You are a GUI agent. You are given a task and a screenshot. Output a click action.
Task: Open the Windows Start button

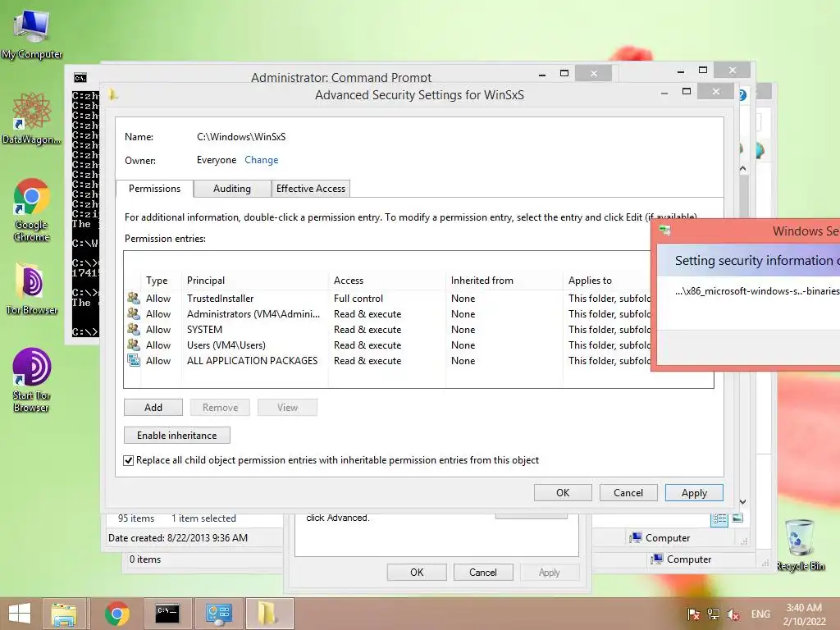point(20,614)
